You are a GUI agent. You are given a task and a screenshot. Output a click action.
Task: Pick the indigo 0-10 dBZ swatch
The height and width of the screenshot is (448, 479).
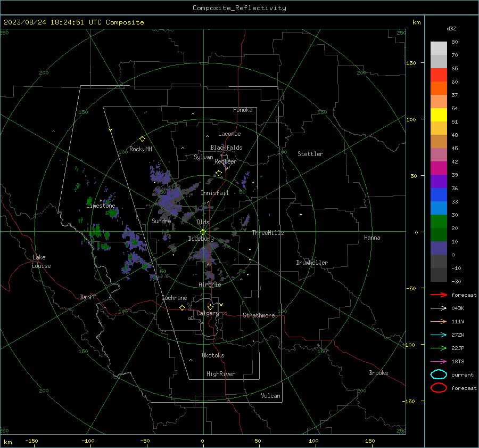[x=439, y=248]
